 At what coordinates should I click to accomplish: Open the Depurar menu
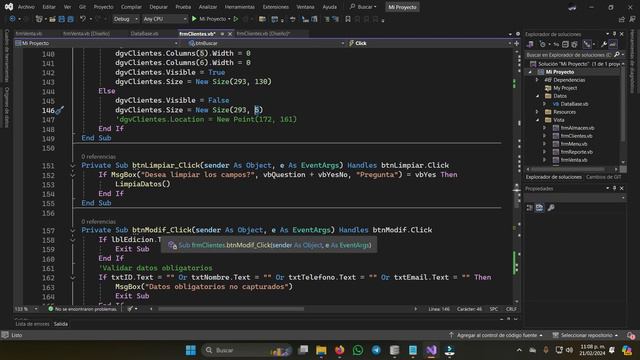pos(158,7)
